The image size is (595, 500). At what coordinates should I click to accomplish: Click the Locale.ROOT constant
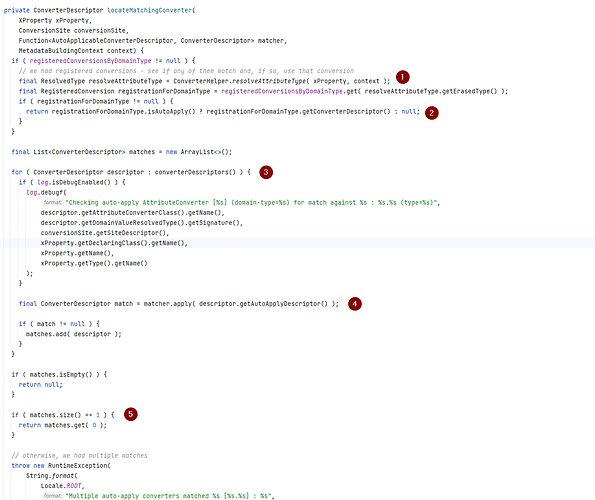[x=62, y=486]
